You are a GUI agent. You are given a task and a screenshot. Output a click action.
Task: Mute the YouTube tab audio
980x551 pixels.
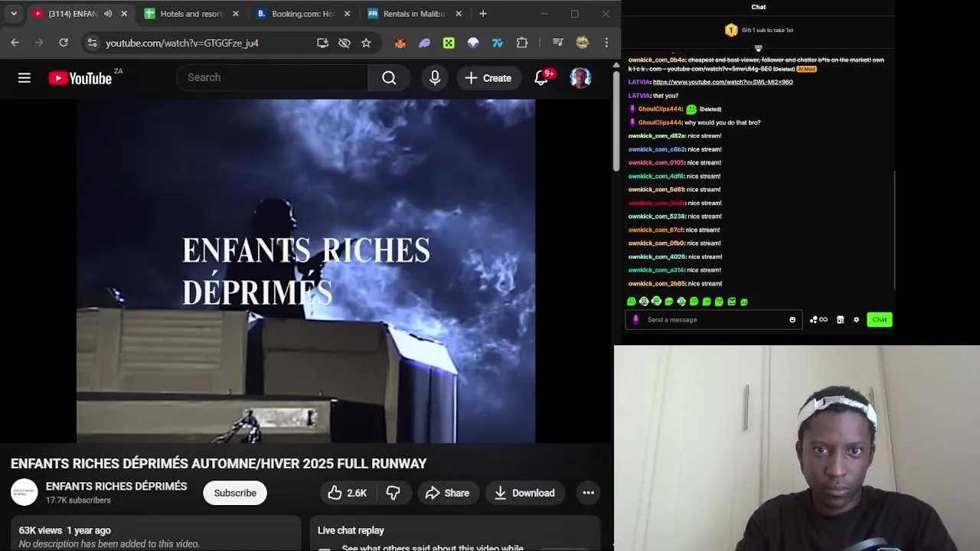coord(108,14)
